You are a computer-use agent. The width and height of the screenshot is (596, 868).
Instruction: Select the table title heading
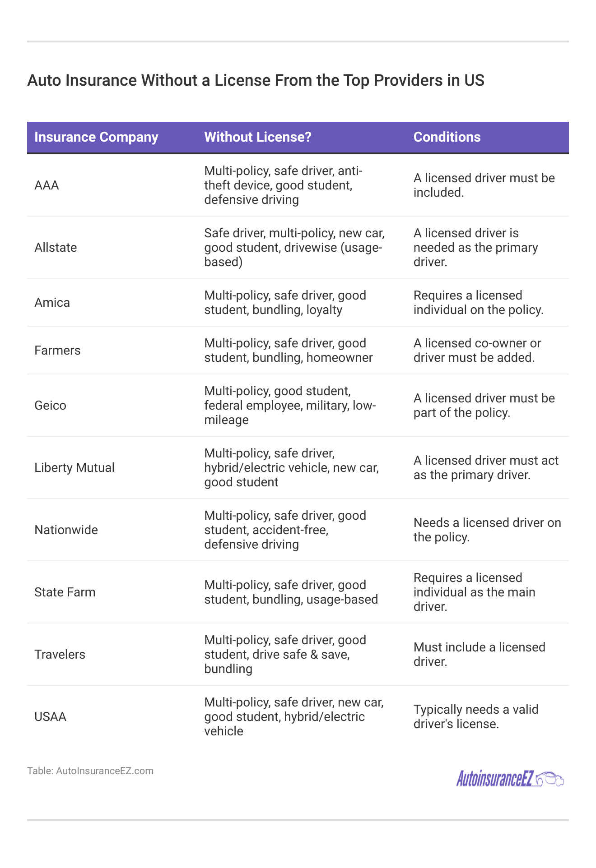click(256, 80)
